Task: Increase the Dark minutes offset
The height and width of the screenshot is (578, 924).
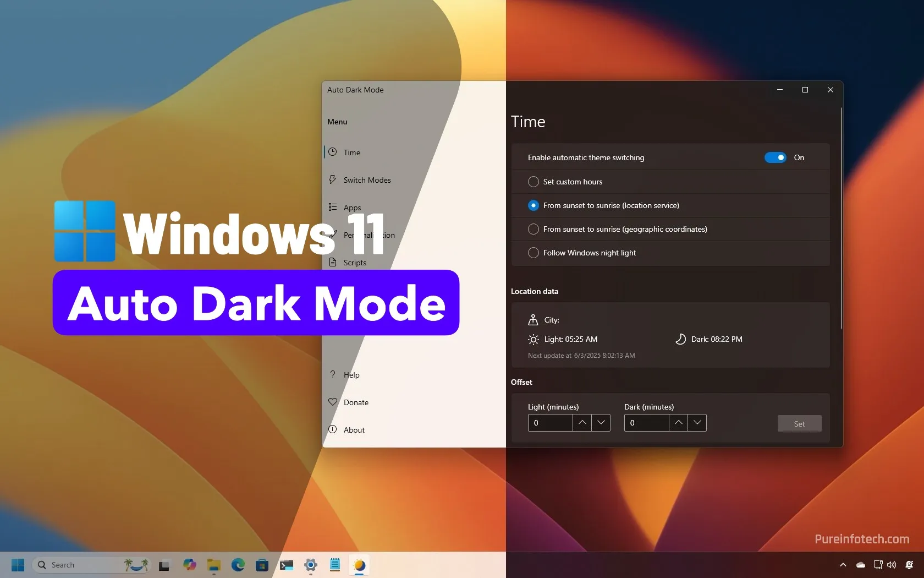Action: pyautogui.click(x=678, y=423)
